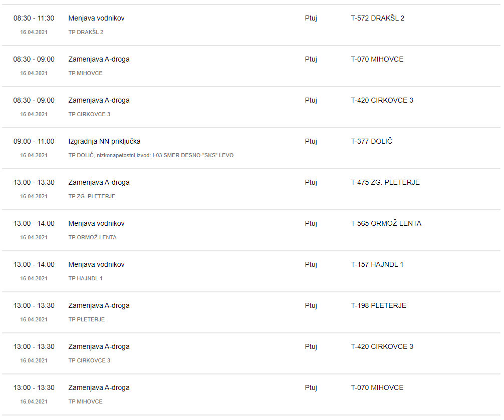This screenshot has width=504, height=420.
Task: Open T-420 CIRKOVCE 3 in the 13:00 row
Action: (382, 346)
